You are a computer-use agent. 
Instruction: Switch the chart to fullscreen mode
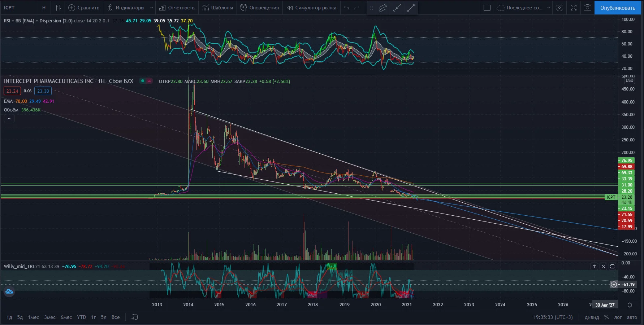point(574,8)
